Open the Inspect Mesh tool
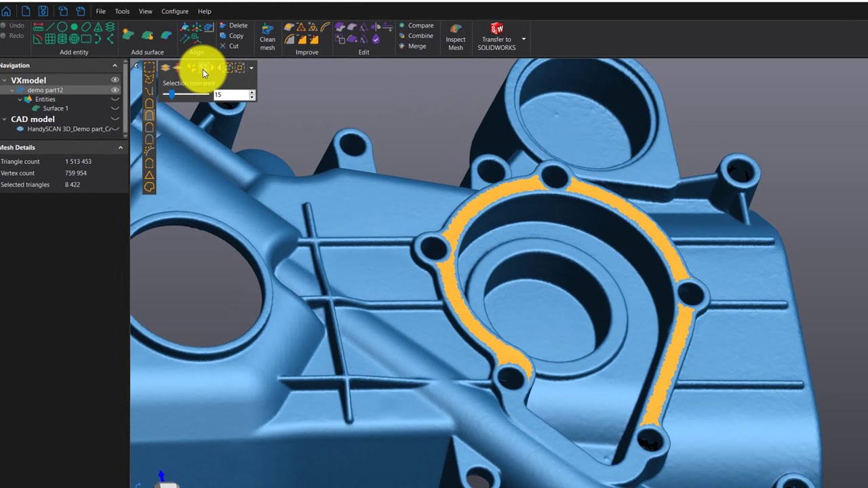The image size is (868, 488). (x=456, y=36)
